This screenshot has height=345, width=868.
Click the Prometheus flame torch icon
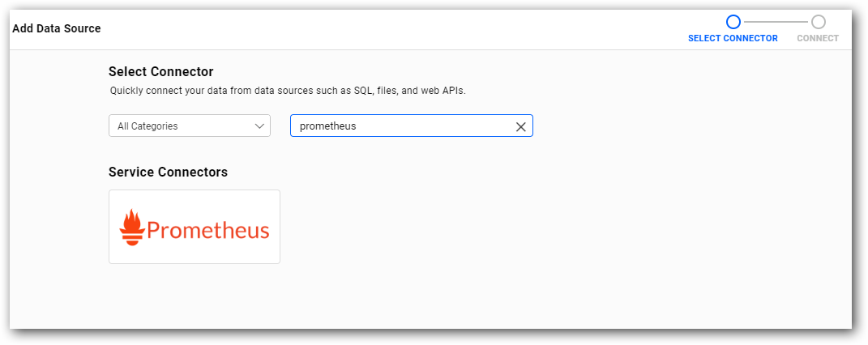pos(132,228)
